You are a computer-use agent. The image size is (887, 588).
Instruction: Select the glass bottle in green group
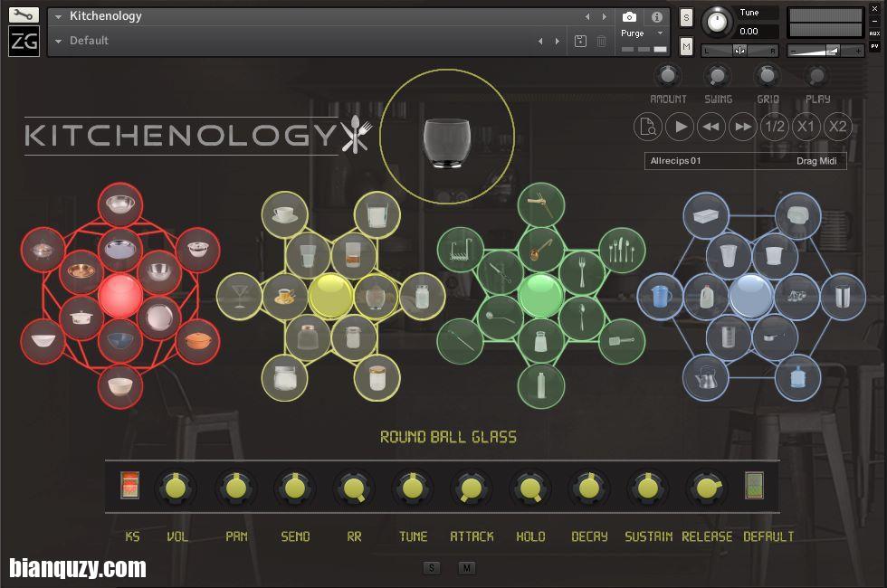point(541,385)
